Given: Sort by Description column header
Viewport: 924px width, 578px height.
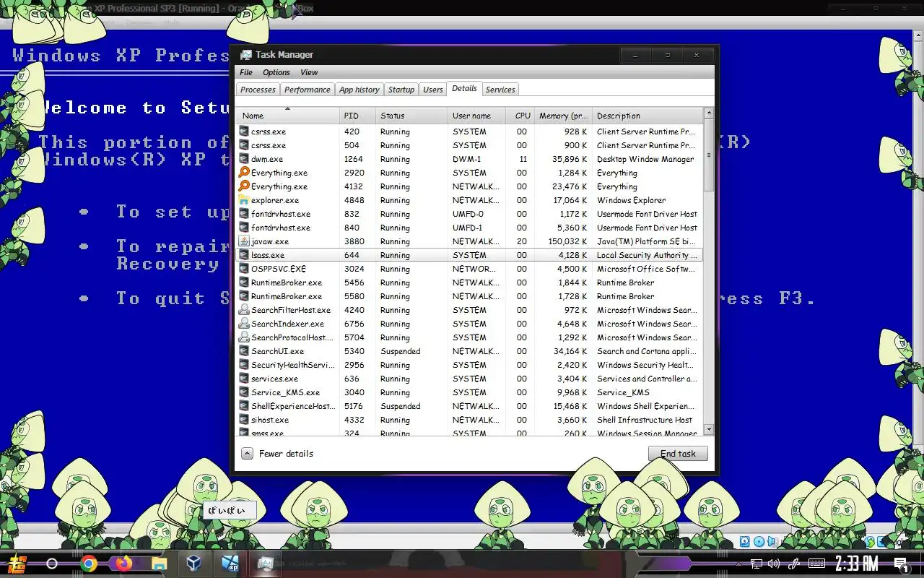Looking at the screenshot, I should pos(647,116).
